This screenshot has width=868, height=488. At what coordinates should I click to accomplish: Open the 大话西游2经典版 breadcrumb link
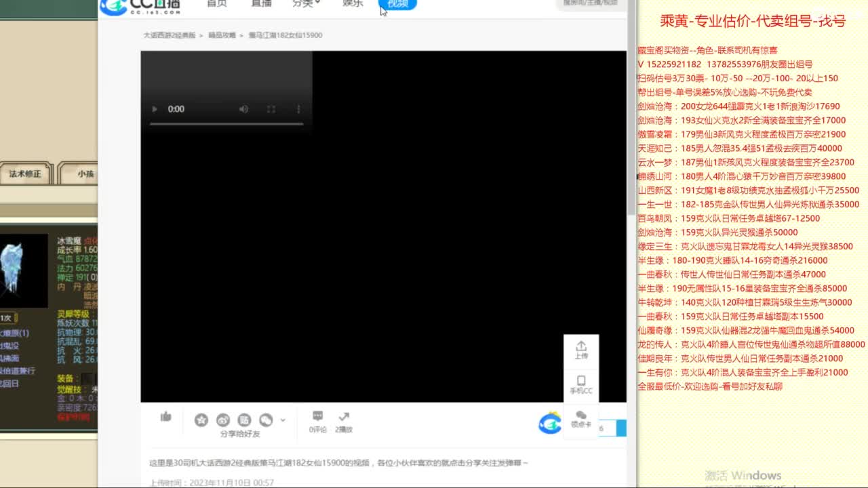point(169,35)
